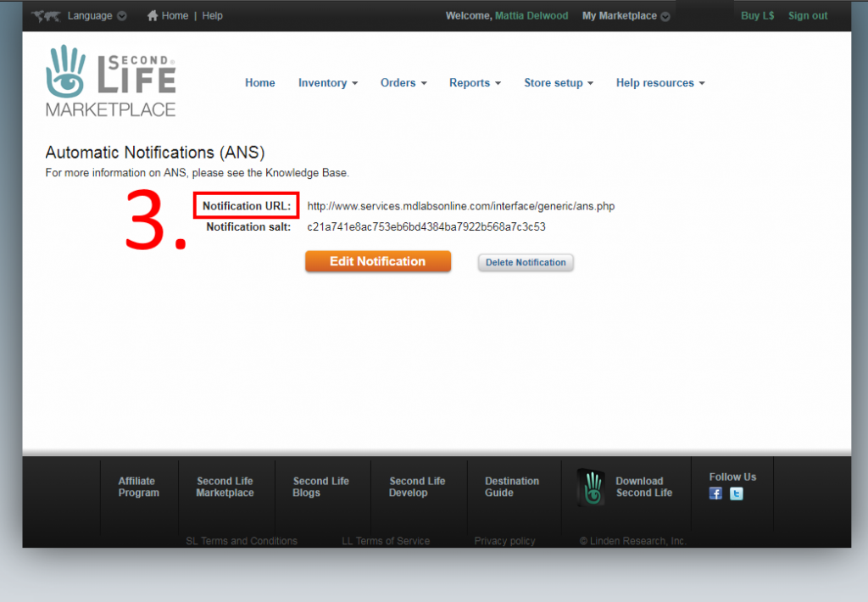Open LL Terms of Service link
The height and width of the screenshot is (602, 868).
point(386,541)
